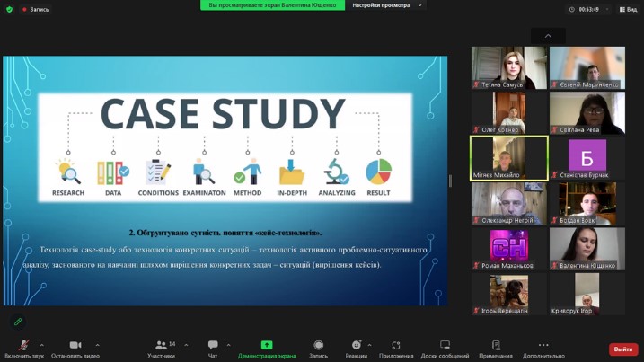Open the Чат chat panel
644x362 pixels.
point(213,346)
